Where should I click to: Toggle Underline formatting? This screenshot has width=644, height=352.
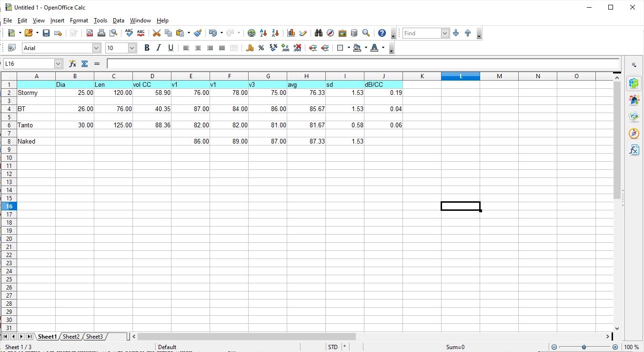(171, 48)
